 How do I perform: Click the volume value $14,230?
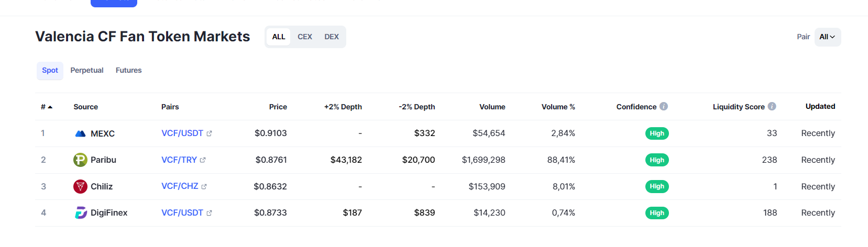490,213
